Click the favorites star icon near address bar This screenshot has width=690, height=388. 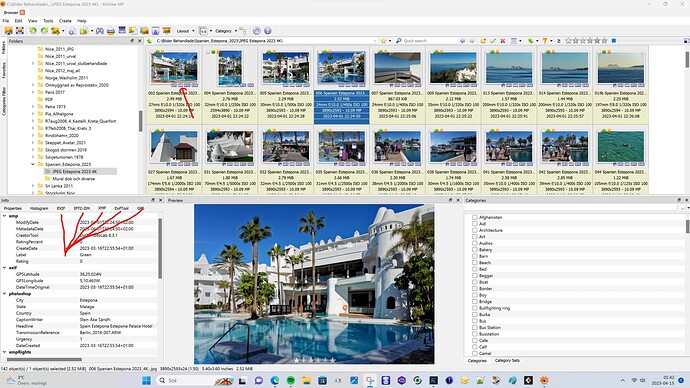coord(383,40)
